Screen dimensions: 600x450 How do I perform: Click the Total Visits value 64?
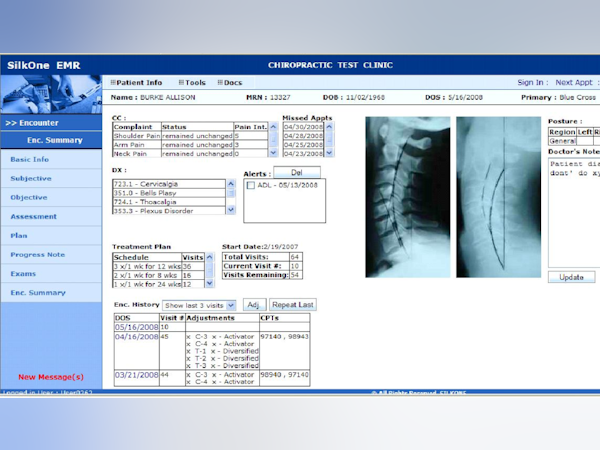295,257
